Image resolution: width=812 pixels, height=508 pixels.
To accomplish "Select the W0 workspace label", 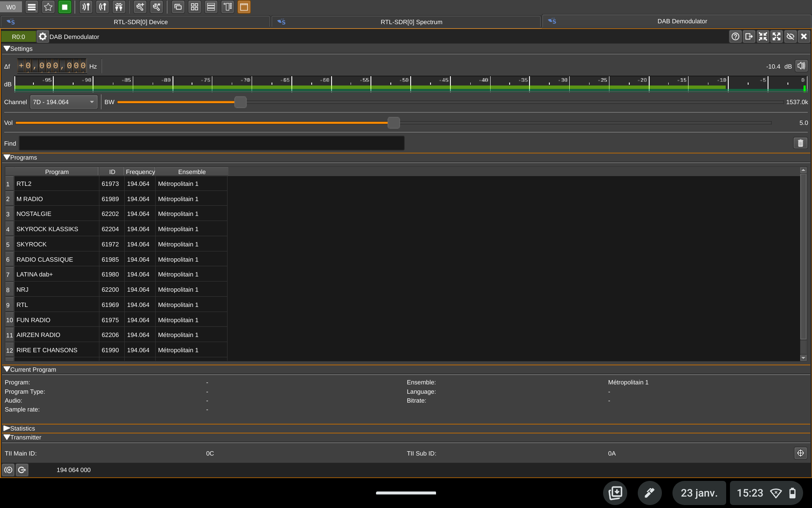I will coord(11,7).
